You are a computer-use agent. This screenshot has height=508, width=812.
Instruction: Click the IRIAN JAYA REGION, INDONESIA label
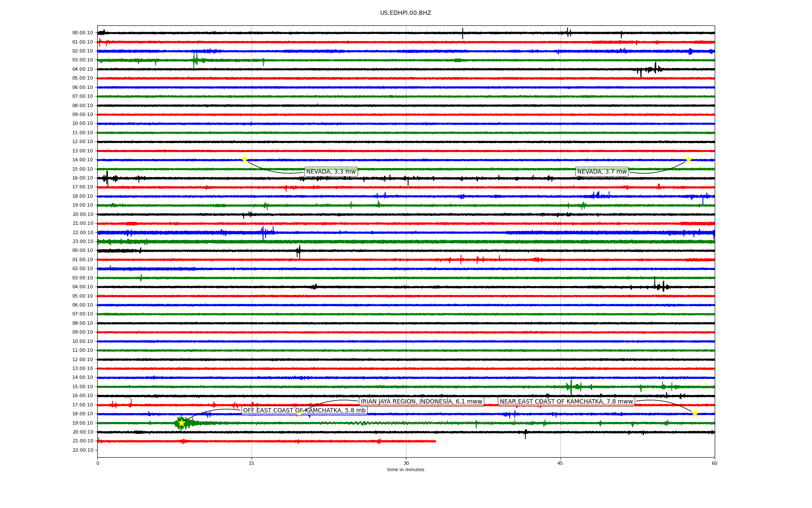[x=421, y=401]
